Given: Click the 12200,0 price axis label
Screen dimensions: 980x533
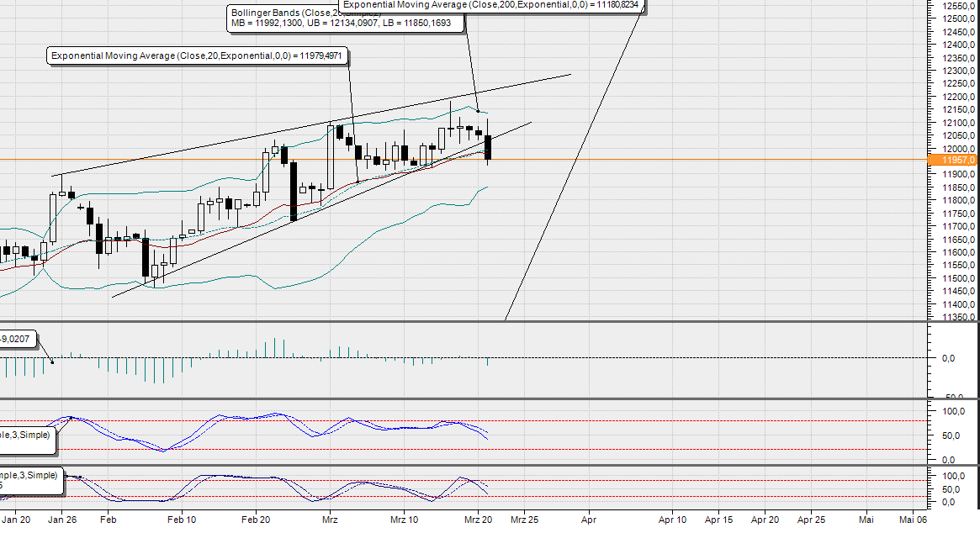Looking at the screenshot, I should [x=959, y=97].
